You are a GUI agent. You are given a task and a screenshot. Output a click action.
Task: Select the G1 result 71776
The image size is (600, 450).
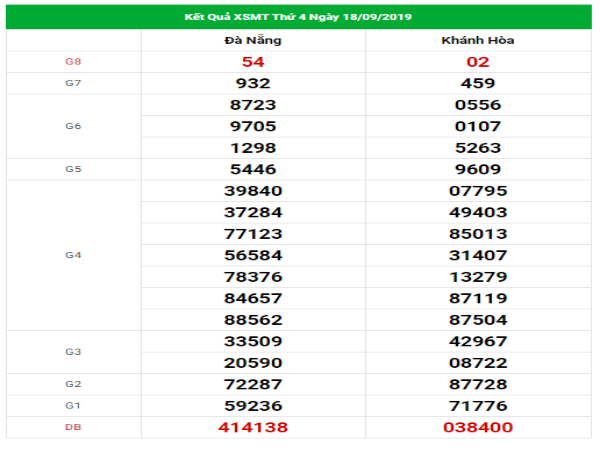pyautogui.click(x=477, y=406)
